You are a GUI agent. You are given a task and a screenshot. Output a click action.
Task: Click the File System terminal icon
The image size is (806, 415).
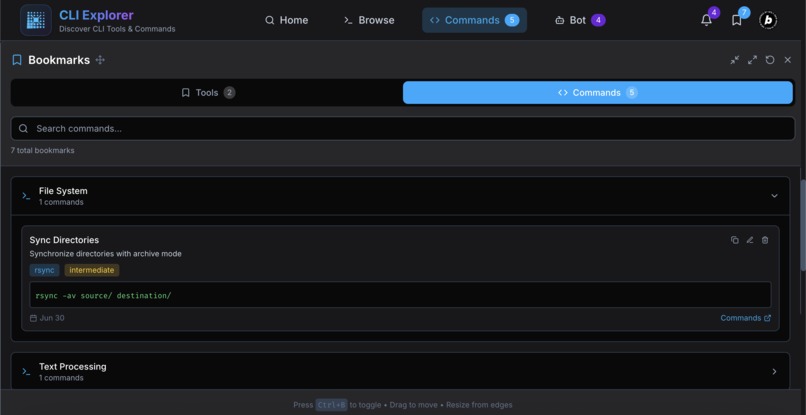26,196
